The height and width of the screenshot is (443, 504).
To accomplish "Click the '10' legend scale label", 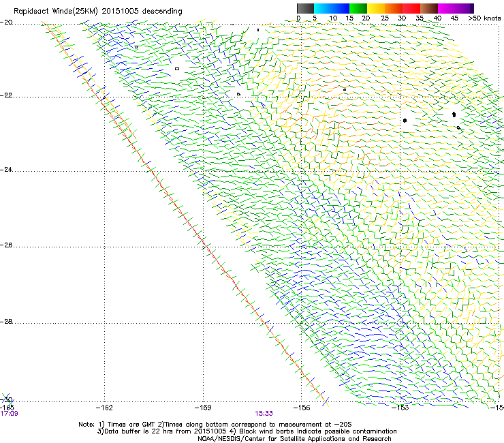I will click(x=333, y=18).
